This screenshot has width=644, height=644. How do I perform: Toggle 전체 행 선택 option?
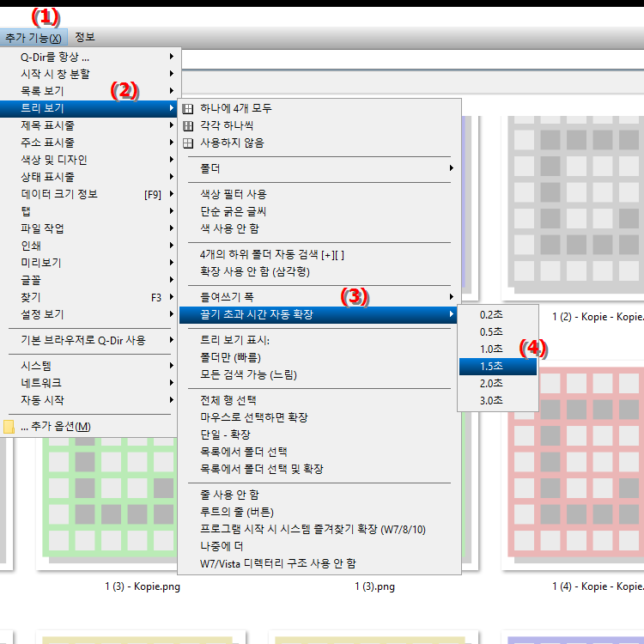319,400
